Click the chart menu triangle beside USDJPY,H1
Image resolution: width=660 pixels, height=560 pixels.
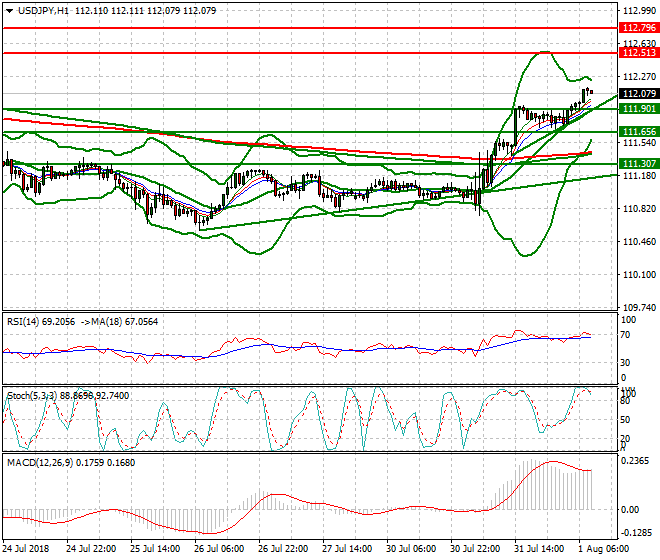point(8,10)
